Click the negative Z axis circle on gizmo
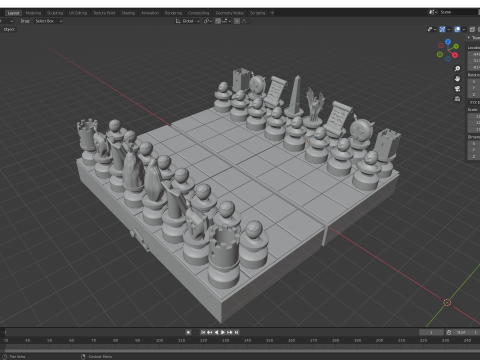The height and width of the screenshot is (360, 480). tap(448, 59)
